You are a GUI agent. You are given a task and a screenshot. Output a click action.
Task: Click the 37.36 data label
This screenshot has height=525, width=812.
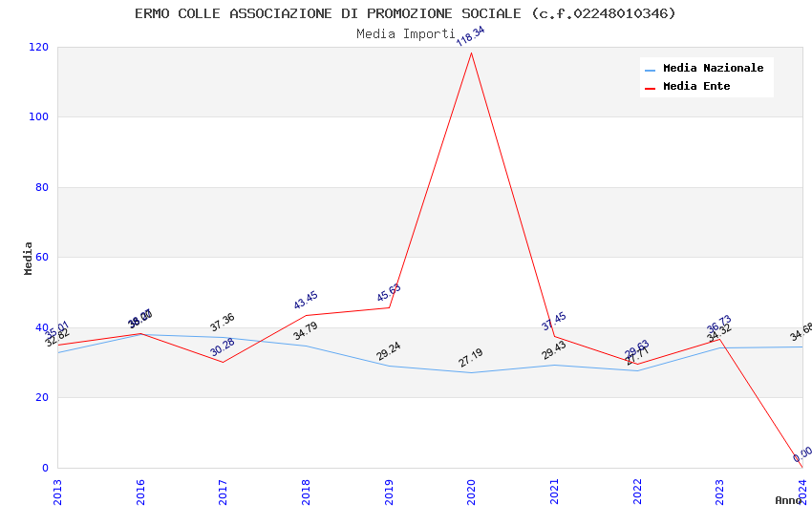223,323
